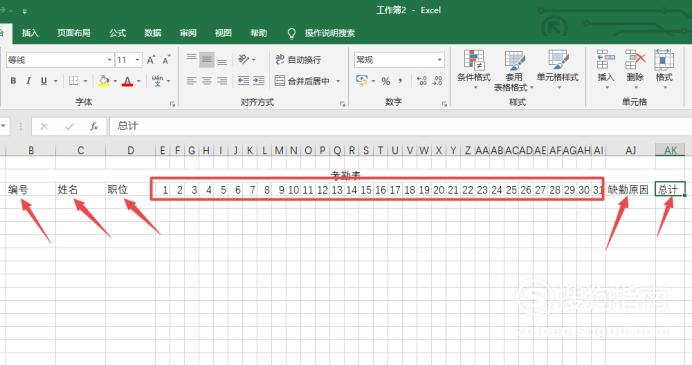Open 字体 group dialog launcher
This screenshot has width=692, height=365.
click(172, 104)
